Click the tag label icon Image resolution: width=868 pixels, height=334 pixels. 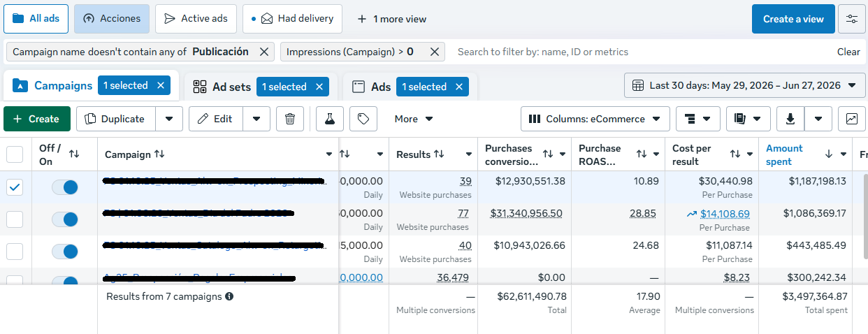pos(363,119)
